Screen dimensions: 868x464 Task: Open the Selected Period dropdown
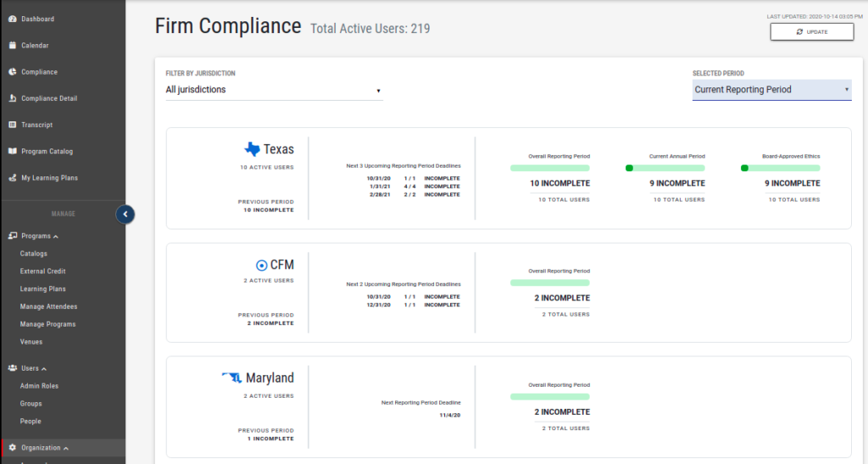click(771, 90)
